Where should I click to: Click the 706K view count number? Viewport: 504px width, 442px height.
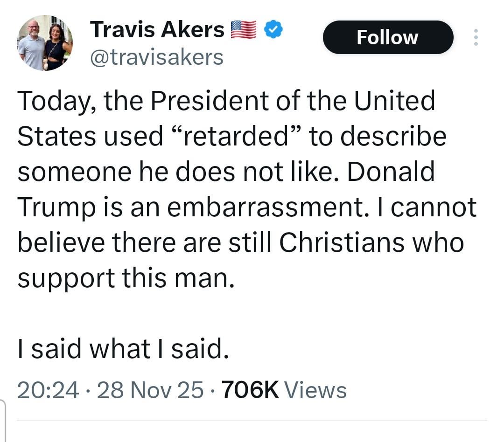(250, 390)
